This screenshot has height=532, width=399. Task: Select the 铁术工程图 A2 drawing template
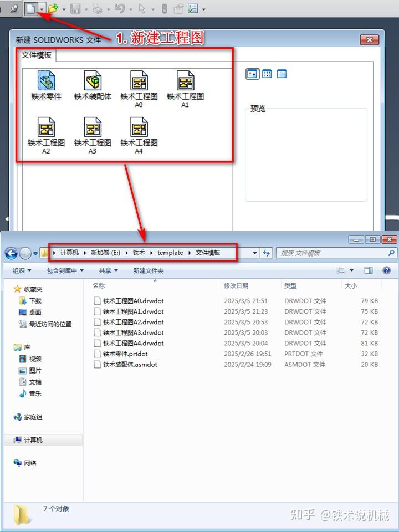coord(46,135)
